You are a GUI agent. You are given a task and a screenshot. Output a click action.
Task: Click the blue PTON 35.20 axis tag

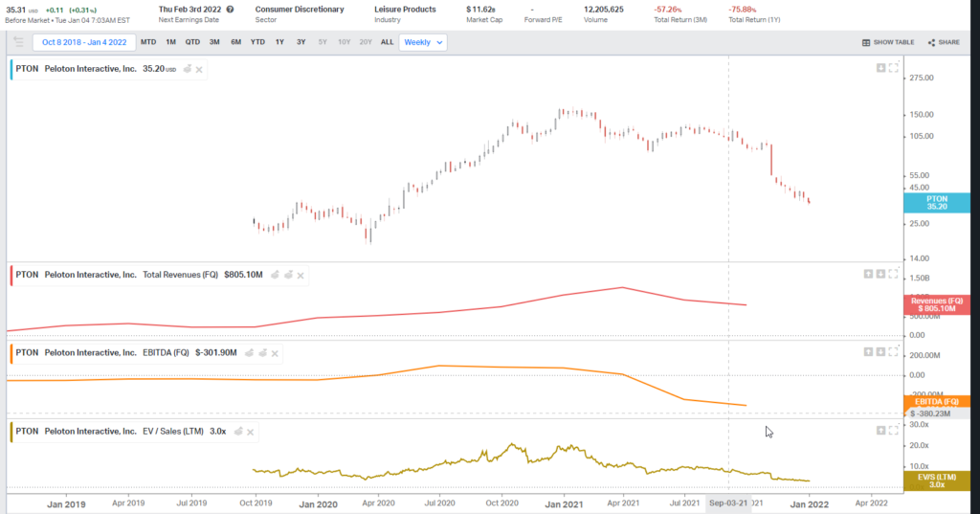coord(937,203)
